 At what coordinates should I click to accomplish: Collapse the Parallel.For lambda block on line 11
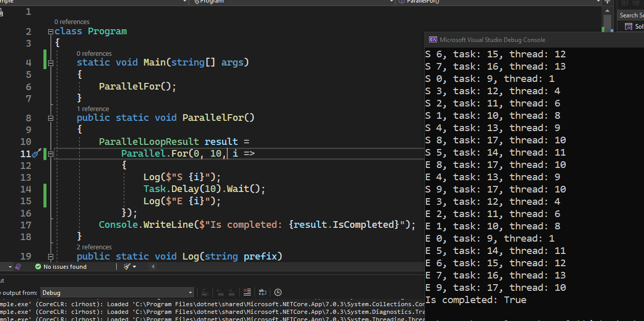[50, 154]
